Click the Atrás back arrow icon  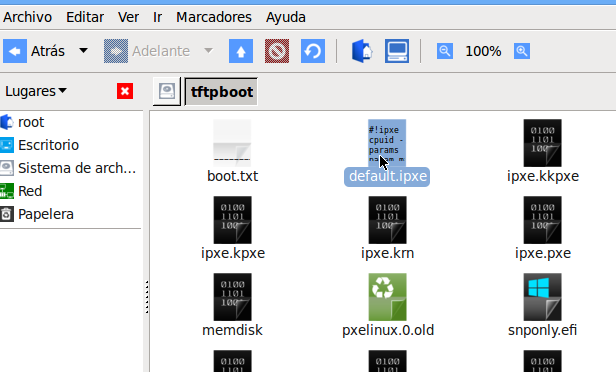click(x=15, y=51)
